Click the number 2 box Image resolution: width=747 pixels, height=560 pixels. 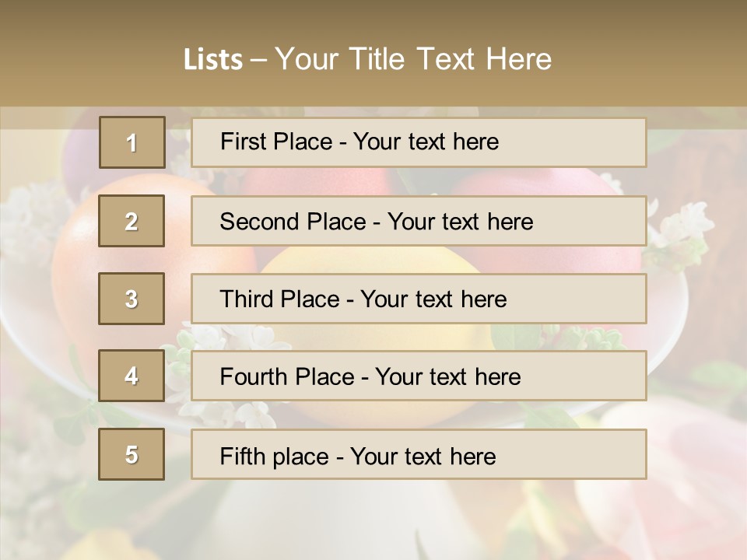click(x=132, y=222)
